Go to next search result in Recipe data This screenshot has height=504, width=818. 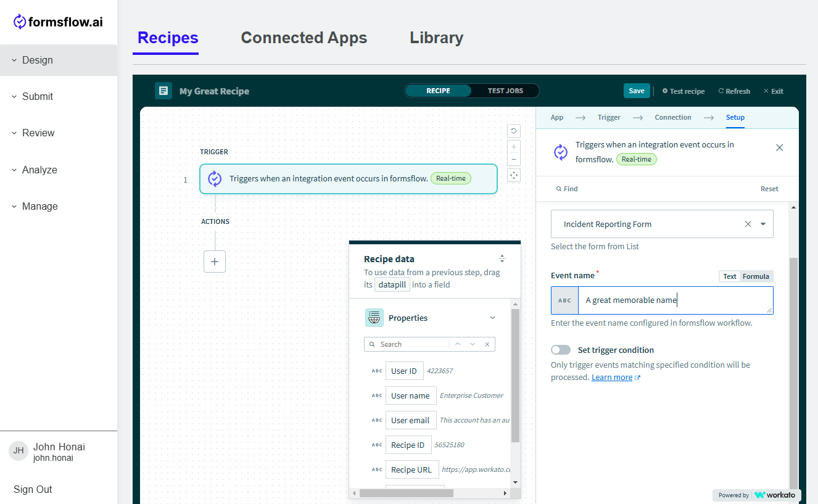473,344
